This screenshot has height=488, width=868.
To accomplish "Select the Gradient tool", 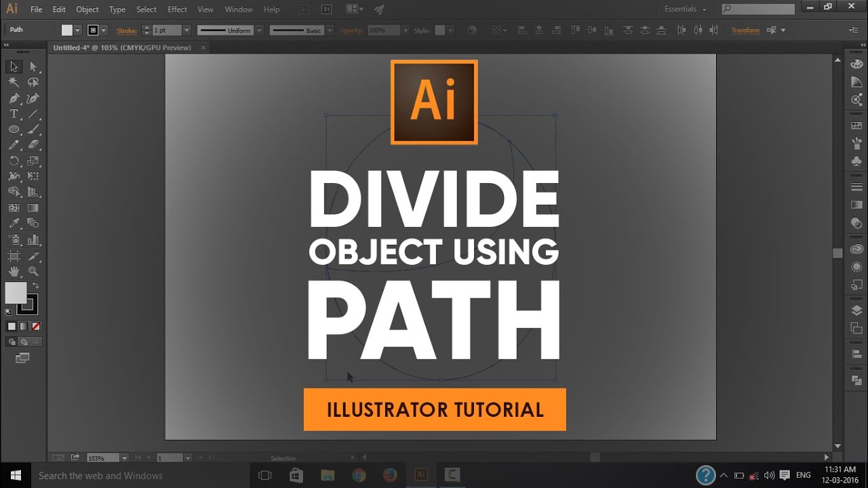I will (33, 208).
